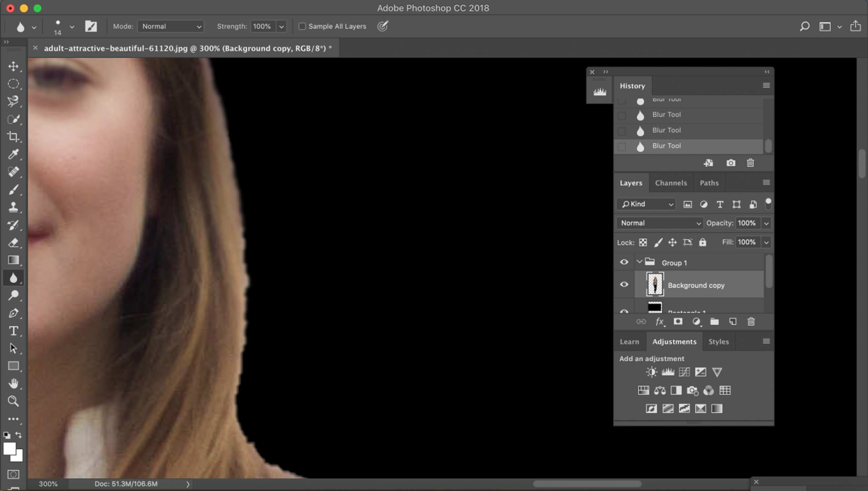Click the Background copy layer thumbnail

[x=654, y=285]
